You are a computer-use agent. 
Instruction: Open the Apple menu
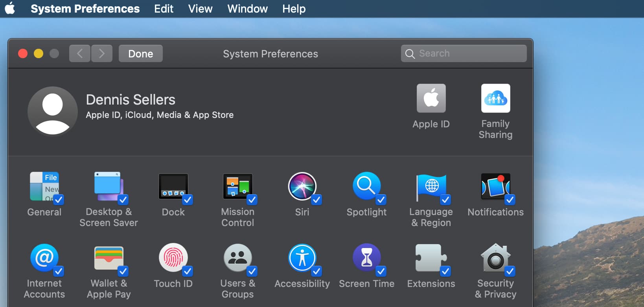(10, 8)
